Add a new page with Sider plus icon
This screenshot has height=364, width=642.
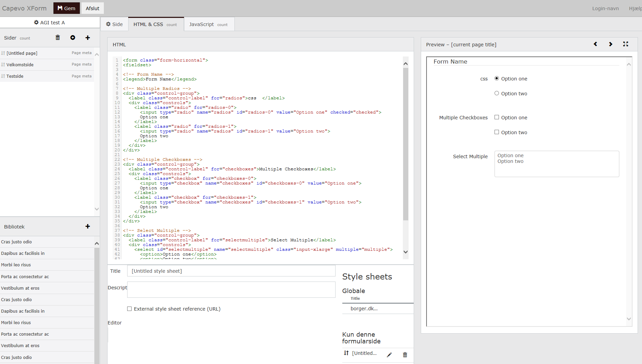coord(88,38)
